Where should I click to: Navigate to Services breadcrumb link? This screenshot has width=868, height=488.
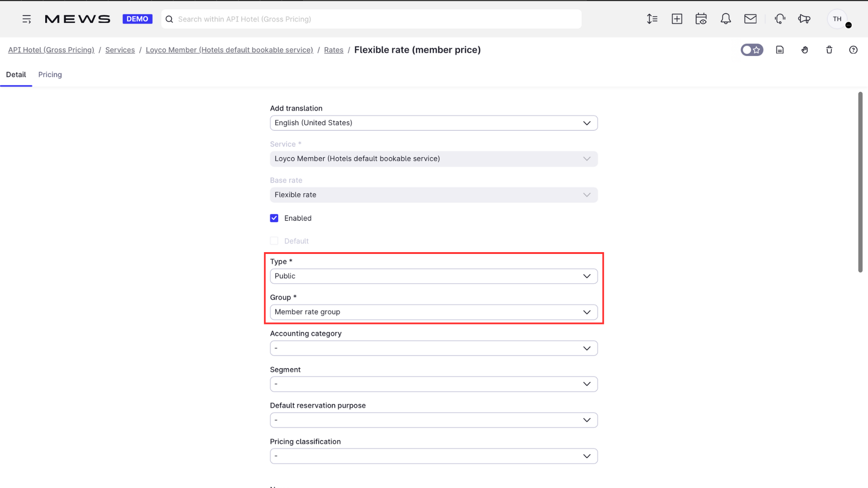coord(120,50)
